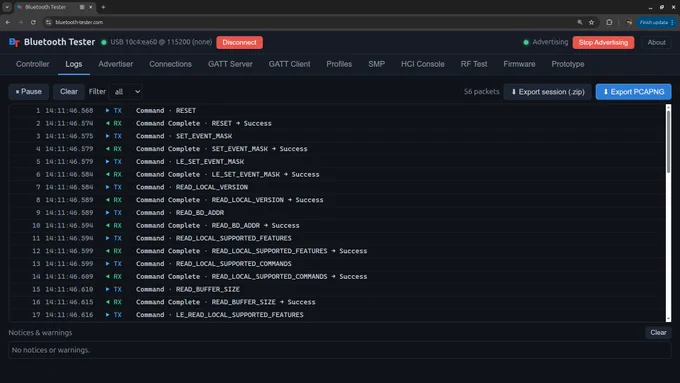
Task: Select row 7 Command READ_LOCAL_VERSION
Action: click(337, 187)
